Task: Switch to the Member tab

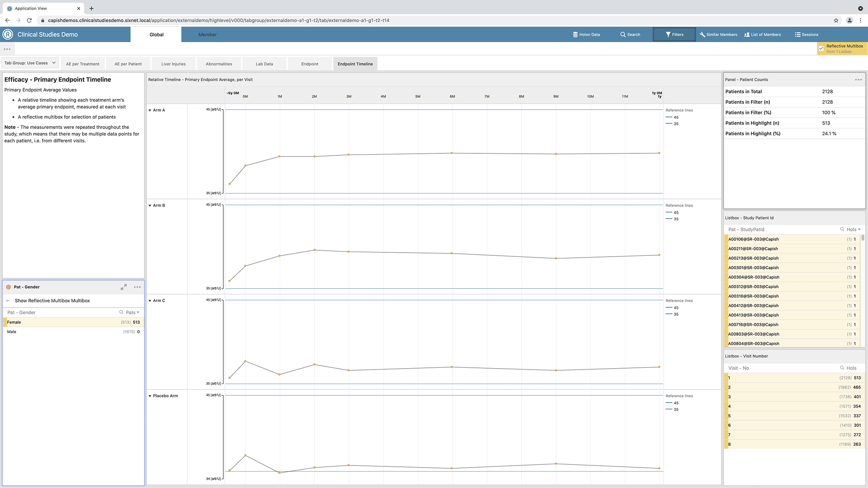Action: (x=207, y=35)
